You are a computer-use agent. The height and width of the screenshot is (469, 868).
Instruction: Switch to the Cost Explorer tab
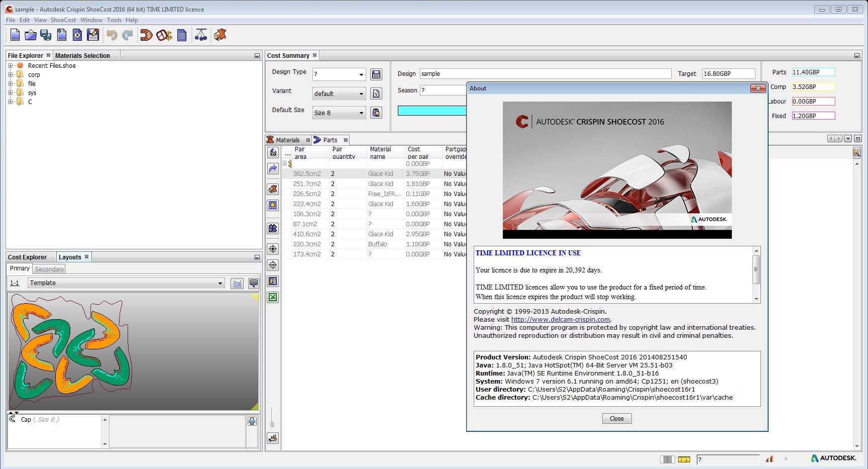pos(27,257)
